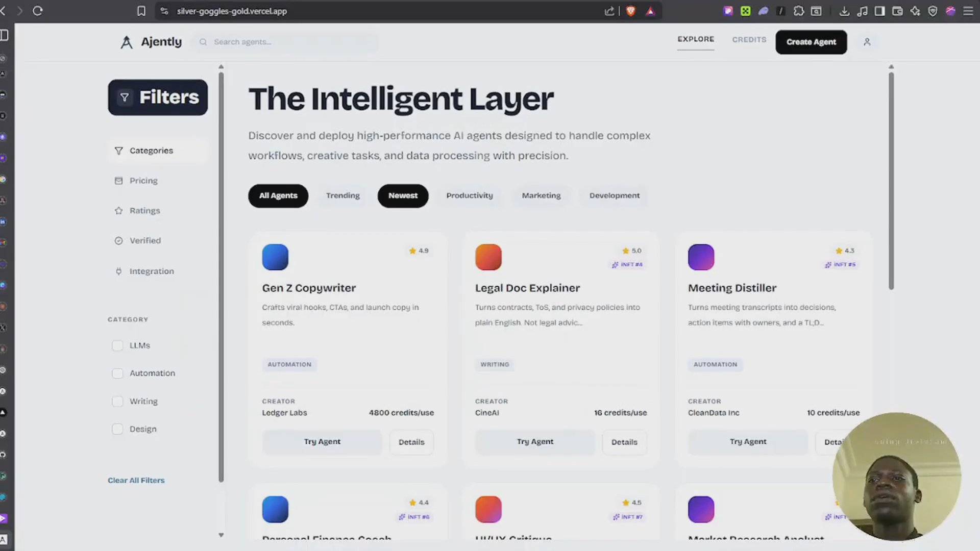Click the Search agents input field
The height and width of the screenshot is (551, 980).
point(286,42)
